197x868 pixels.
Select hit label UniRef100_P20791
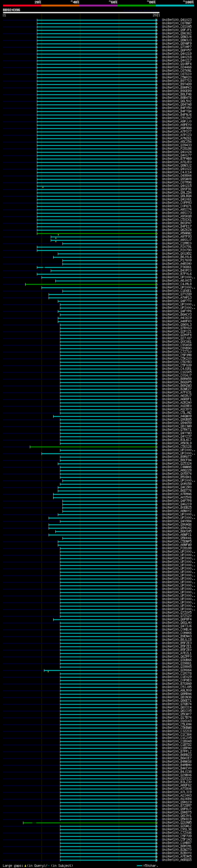point(177,247)
